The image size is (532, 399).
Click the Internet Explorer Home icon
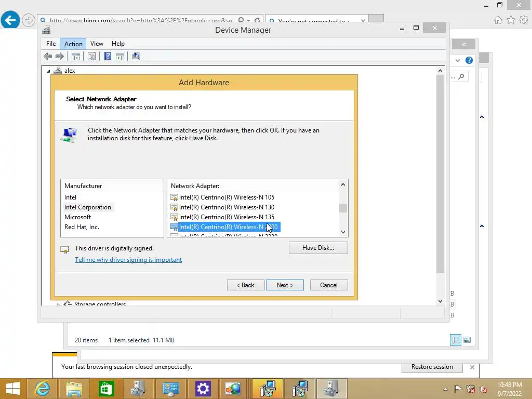tap(498, 20)
